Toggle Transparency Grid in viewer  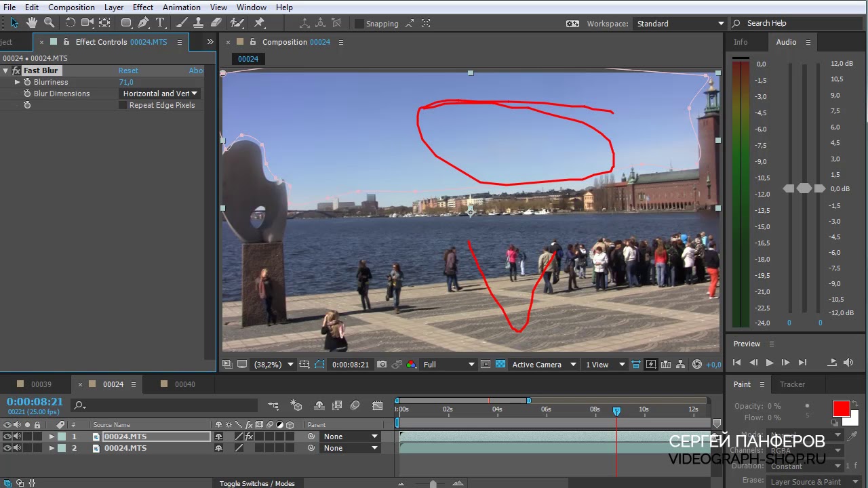click(500, 365)
